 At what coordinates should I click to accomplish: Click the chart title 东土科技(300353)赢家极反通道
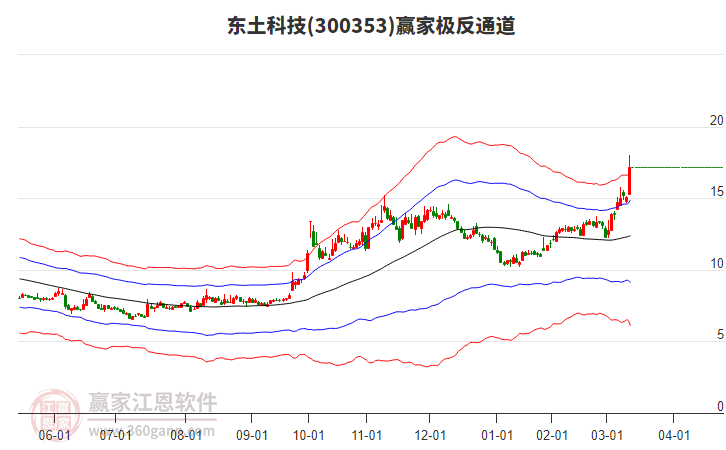(371, 26)
